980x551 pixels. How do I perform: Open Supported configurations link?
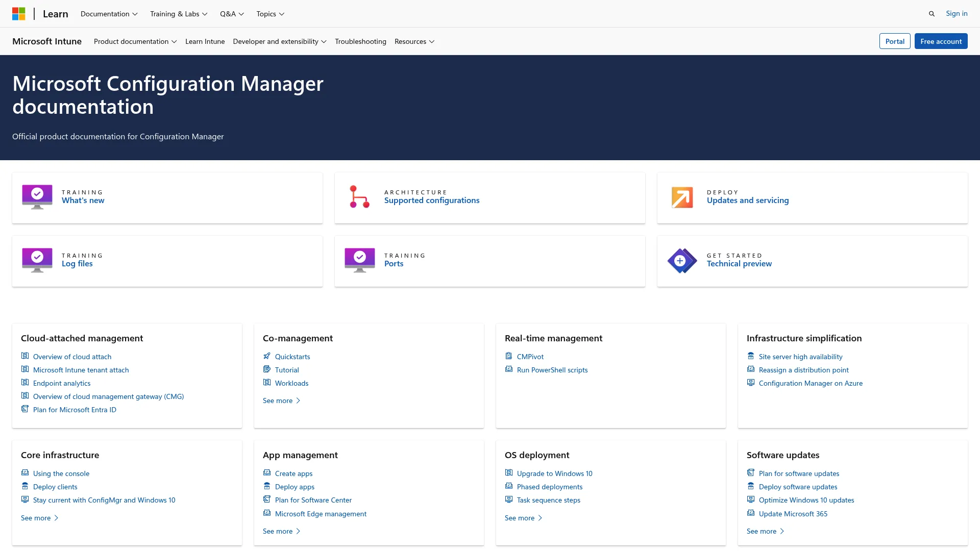tap(432, 201)
